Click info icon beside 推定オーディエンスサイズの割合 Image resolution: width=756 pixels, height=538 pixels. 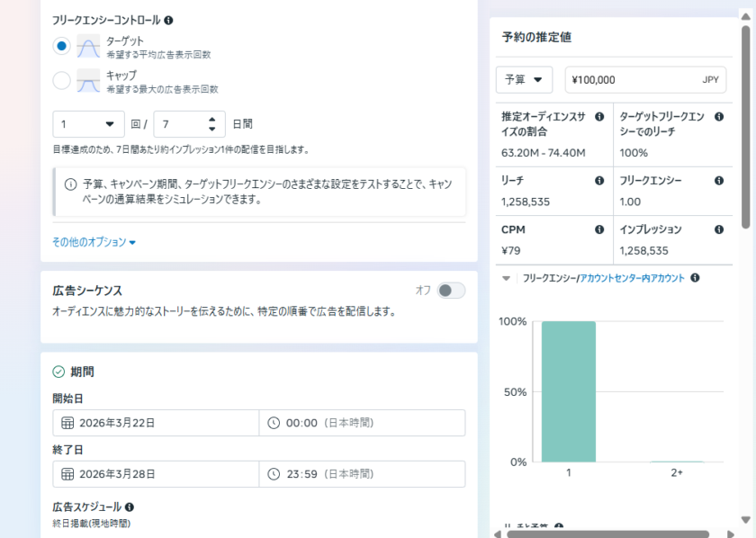click(599, 117)
